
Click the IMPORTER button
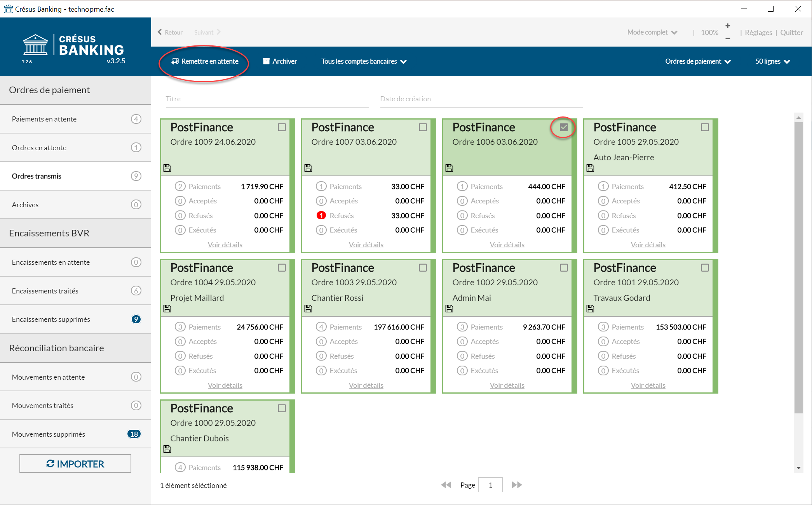pos(75,463)
